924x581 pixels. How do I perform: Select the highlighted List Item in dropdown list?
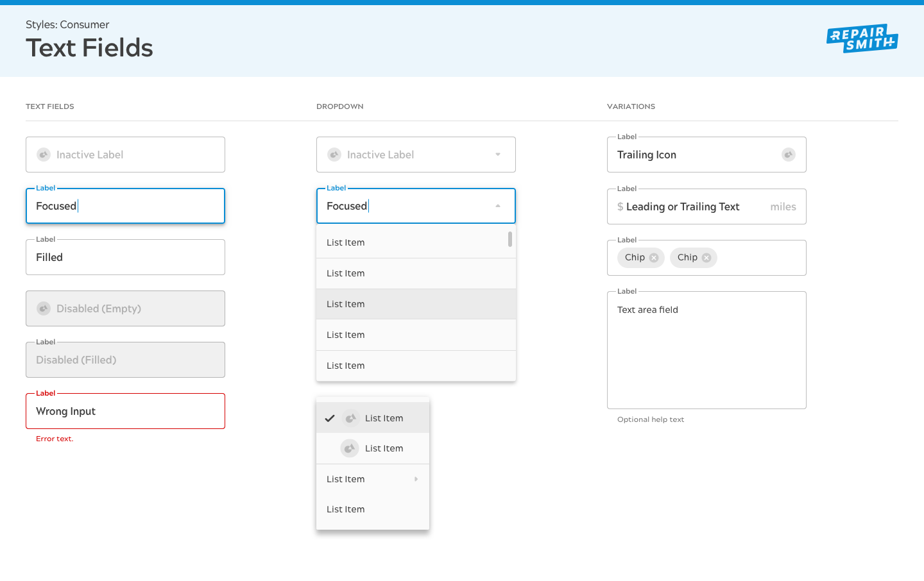416,304
